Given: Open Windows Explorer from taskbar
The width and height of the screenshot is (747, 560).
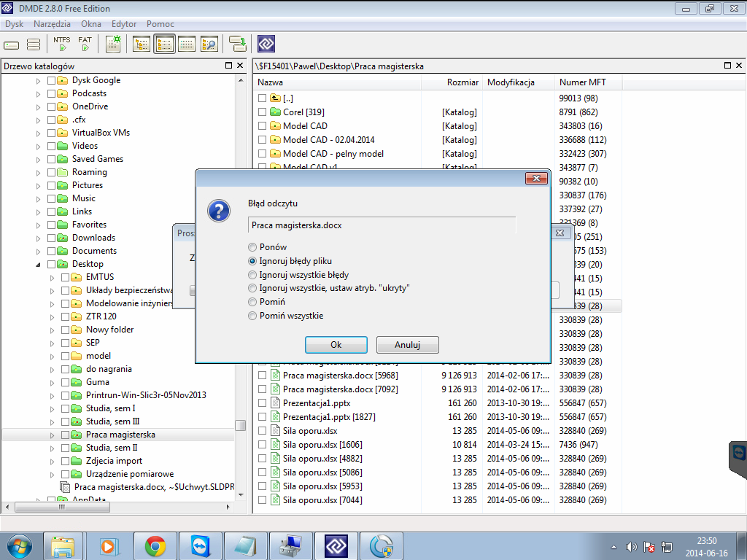Looking at the screenshot, I should click(63, 546).
